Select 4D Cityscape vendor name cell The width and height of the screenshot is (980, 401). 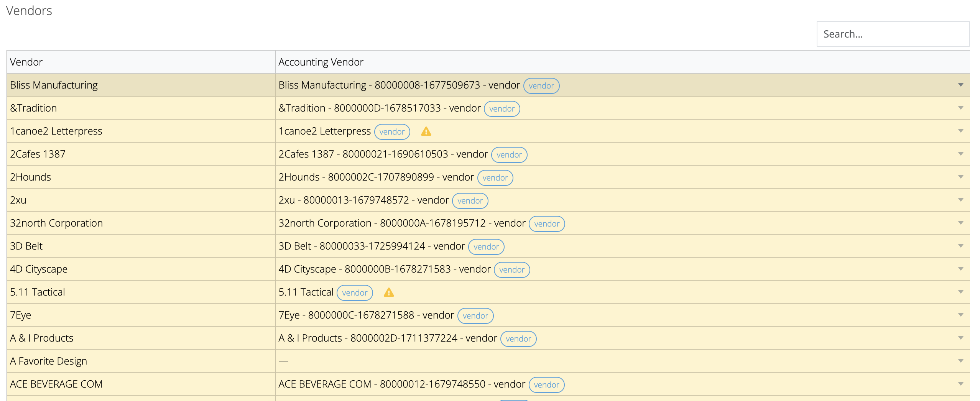141,269
